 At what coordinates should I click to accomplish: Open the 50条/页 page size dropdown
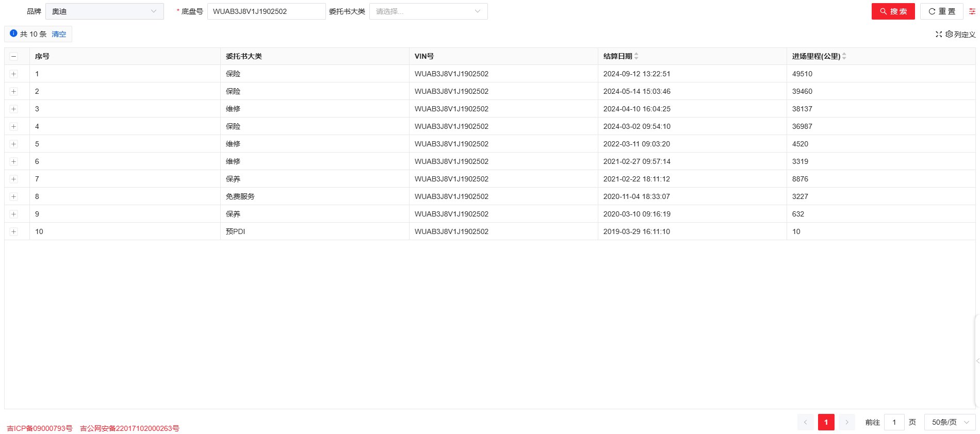(x=950, y=422)
